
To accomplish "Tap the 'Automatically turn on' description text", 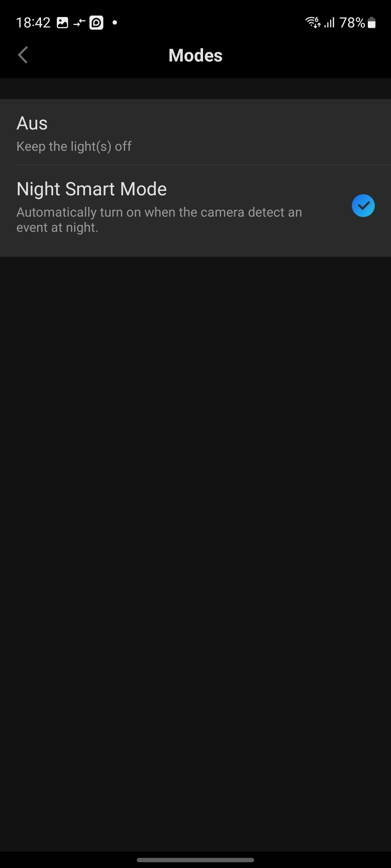I will [x=159, y=220].
